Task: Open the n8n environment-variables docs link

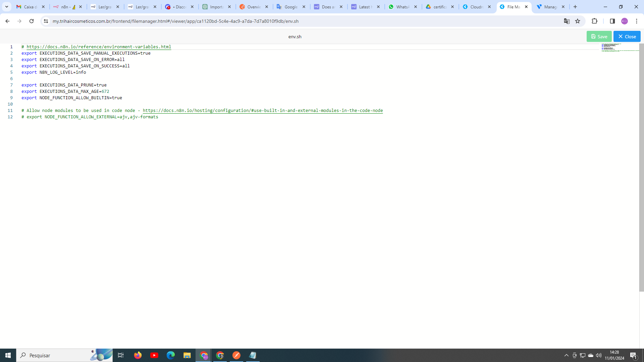Action: coord(99,47)
